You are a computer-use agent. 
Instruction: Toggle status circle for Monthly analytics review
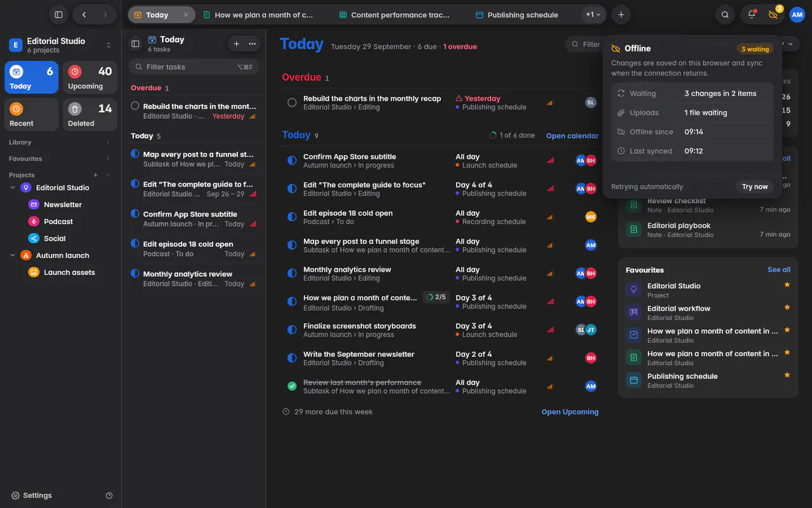(292, 274)
